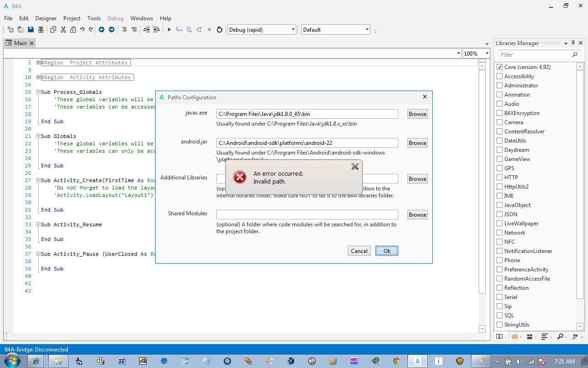Open the Project menu

[72, 18]
